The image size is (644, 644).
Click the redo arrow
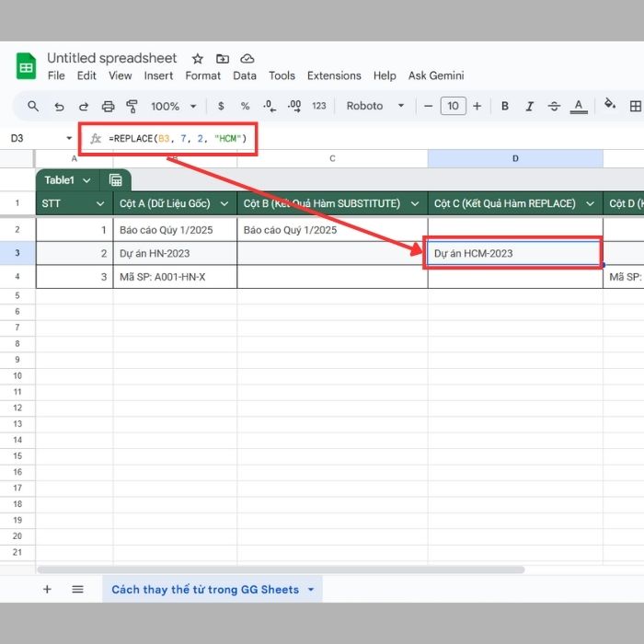click(x=84, y=107)
